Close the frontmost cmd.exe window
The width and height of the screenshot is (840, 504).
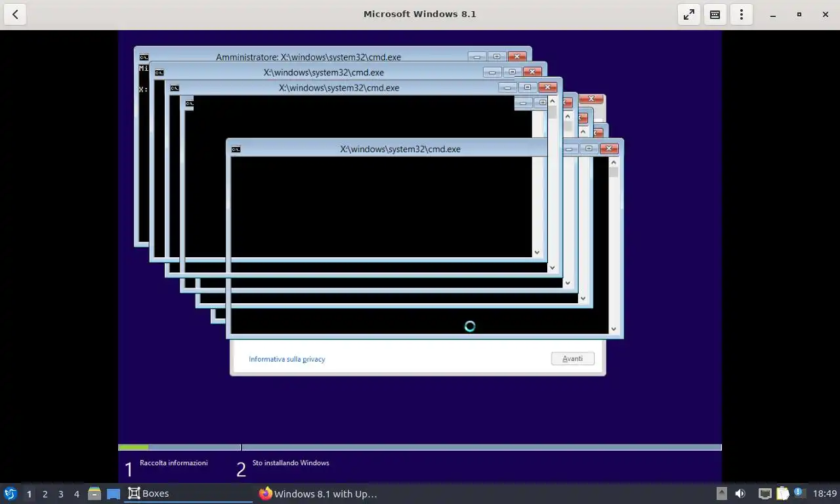tap(609, 148)
